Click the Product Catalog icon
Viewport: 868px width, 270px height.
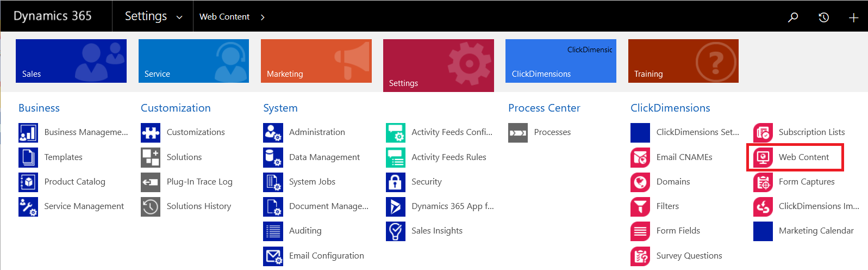pyautogui.click(x=28, y=182)
